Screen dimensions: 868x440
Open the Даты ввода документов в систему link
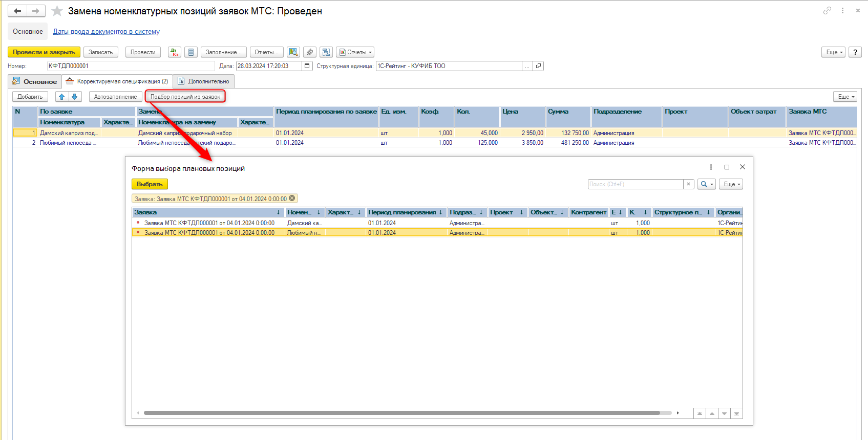click(x=107, y=32)
